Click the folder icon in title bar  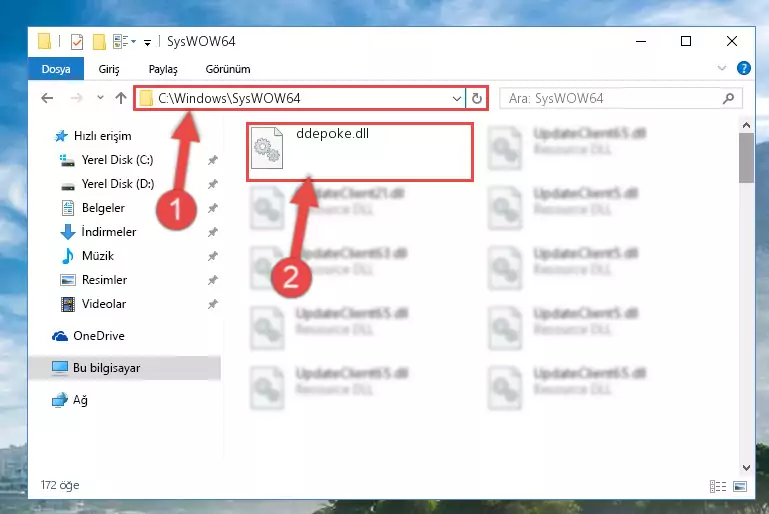coord(45,41)
